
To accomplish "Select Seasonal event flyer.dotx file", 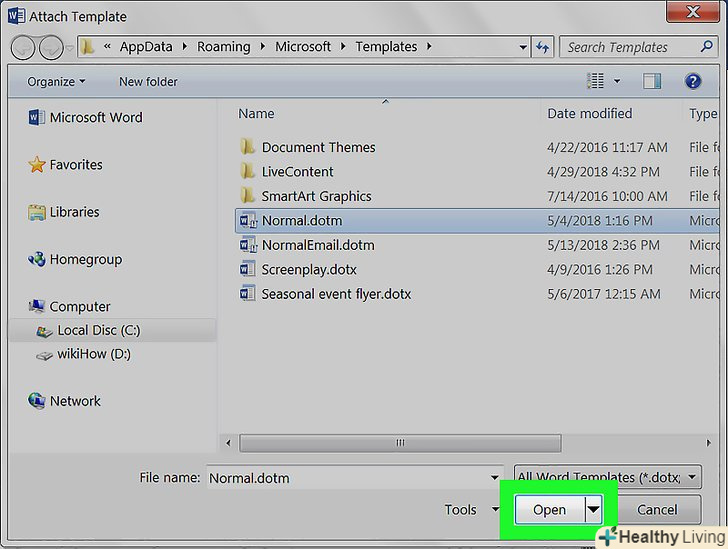I will pyautogui.click(x=336, y=294).
